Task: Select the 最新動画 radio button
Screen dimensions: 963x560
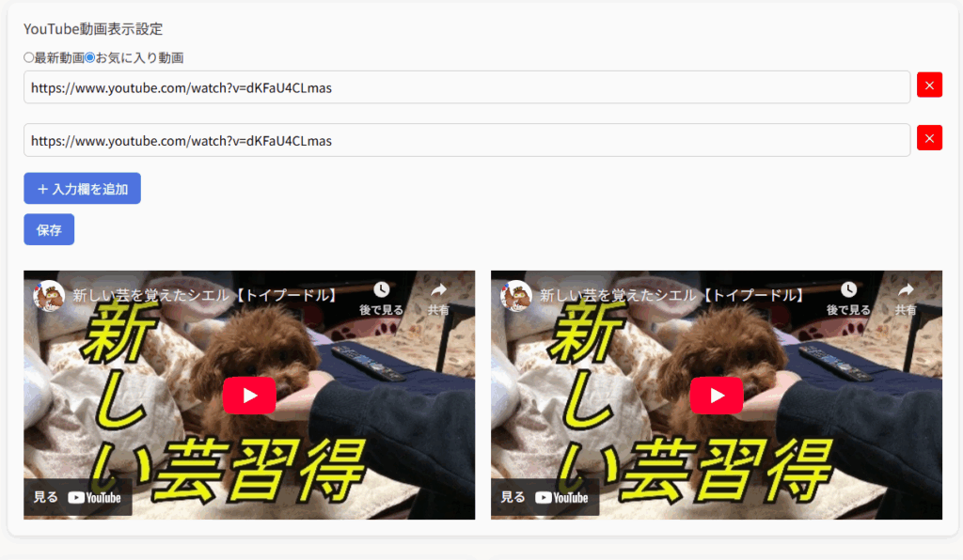Action: [x=29, y=58]
